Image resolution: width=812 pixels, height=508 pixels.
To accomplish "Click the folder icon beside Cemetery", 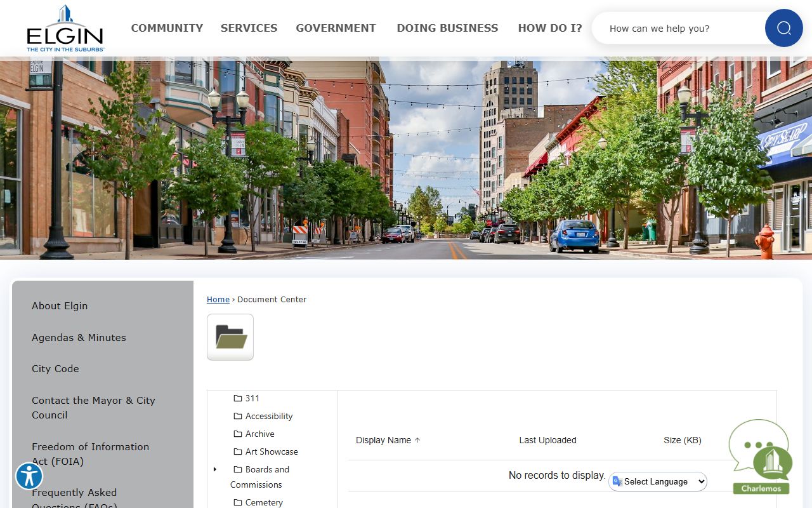I will click(238, 502).
